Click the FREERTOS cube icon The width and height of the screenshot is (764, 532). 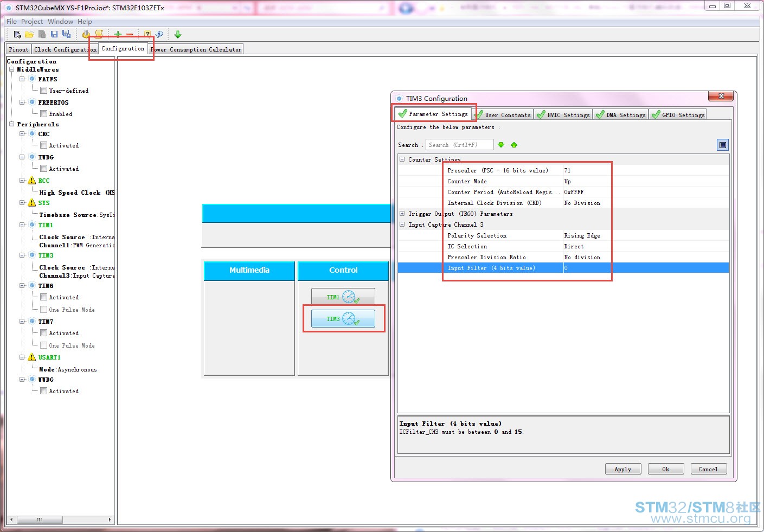tap(32, 102)
